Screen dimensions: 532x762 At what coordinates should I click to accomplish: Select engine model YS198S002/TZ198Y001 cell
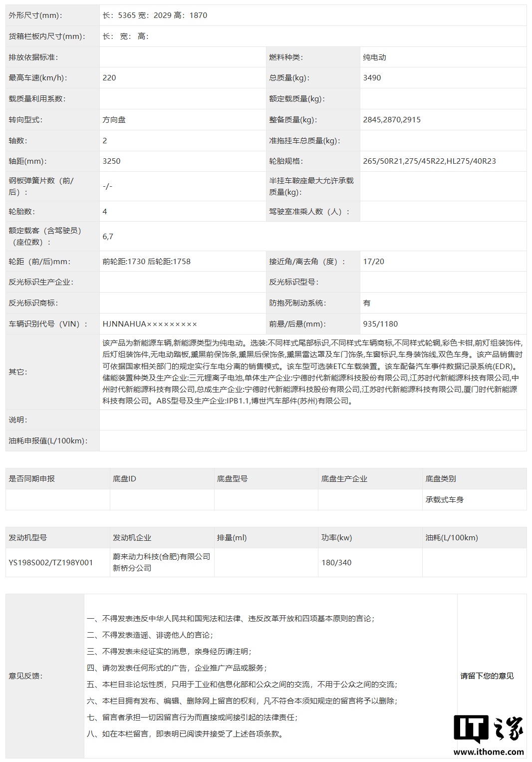tap(51, 562)
